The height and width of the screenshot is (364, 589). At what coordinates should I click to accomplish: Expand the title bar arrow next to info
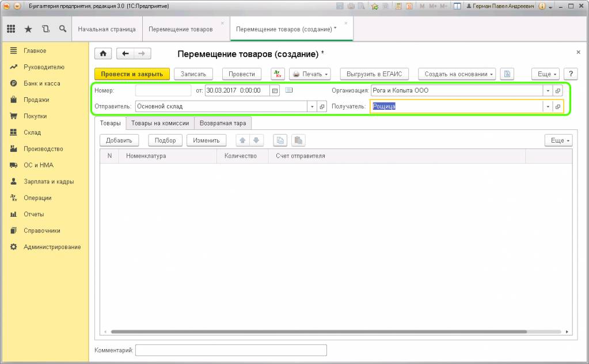tap(550, 7)
